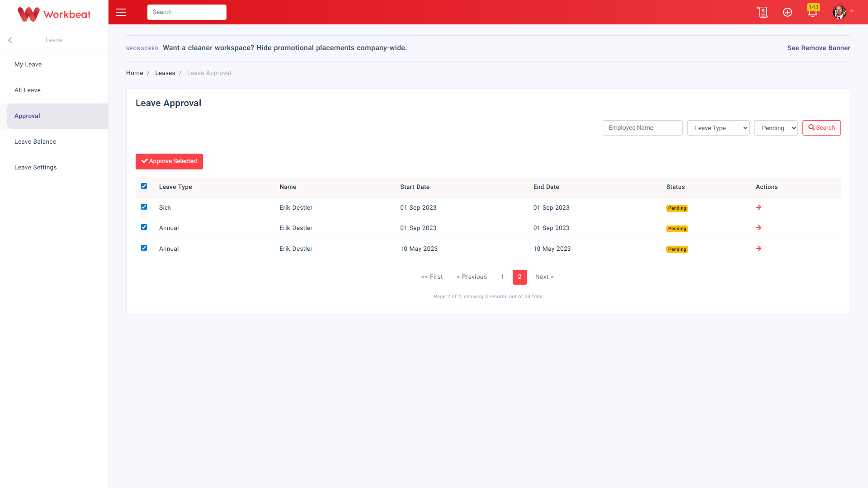868x488 pixels.
Task: Select Approval in the sidebar
Action: [x=57, y=116]
